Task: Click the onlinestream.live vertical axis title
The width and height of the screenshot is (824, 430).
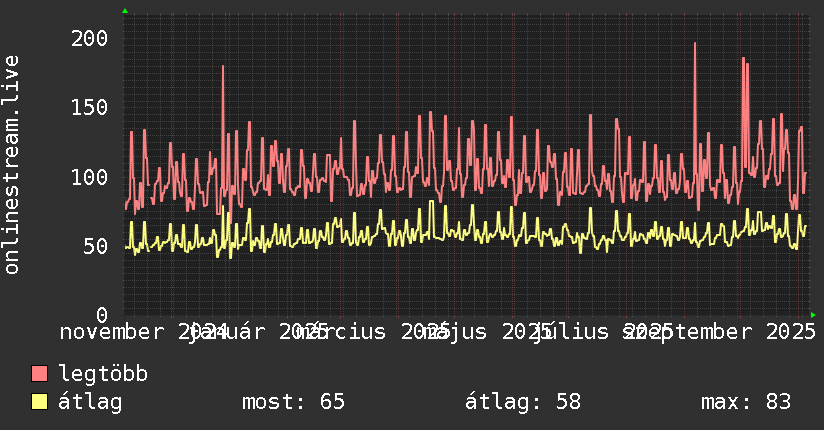Action: [x=12, y=165]
